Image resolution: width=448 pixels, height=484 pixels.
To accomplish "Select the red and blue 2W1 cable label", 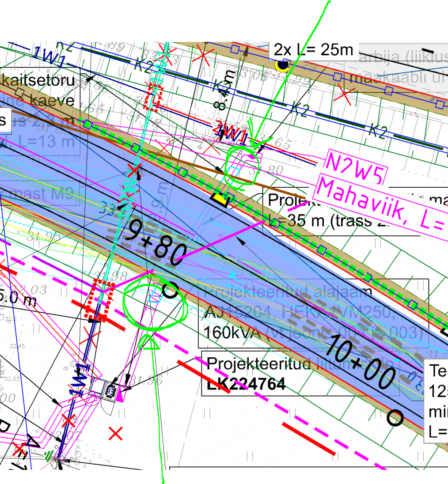I will (229, 132).
